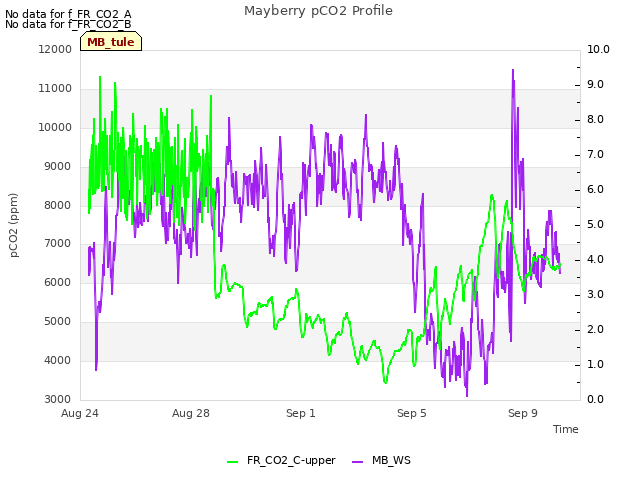Image resolution: width=640 pixels, height=480 pixels.
Task: Click the 9000 left axis value
Action: pos(58,167)
